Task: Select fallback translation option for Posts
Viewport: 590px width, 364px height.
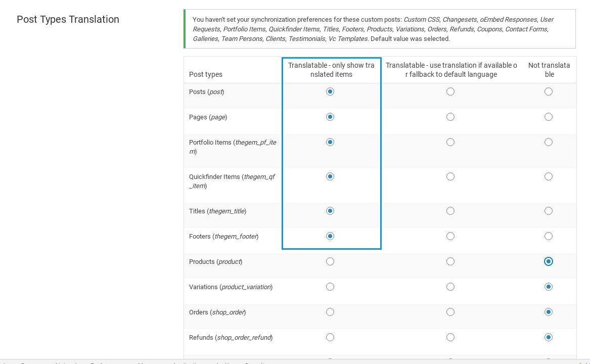Action: pyautogui.click(x=450, y=92)
